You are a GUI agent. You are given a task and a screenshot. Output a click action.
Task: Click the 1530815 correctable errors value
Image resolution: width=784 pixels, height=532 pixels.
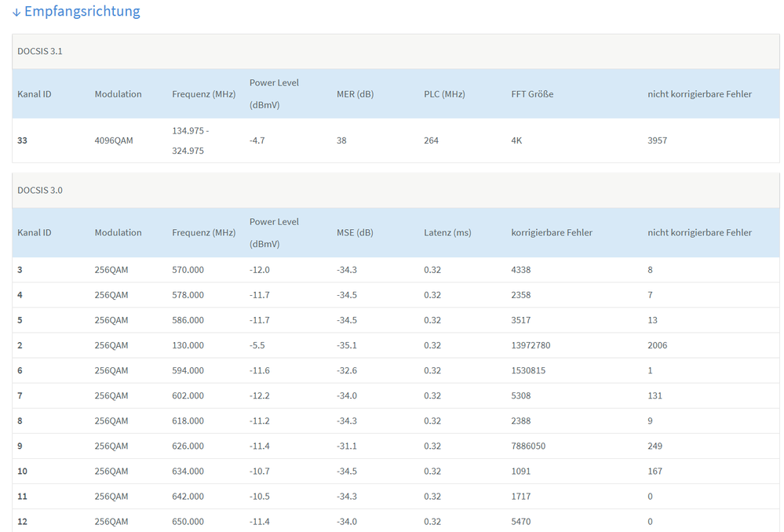pos(528,370)
